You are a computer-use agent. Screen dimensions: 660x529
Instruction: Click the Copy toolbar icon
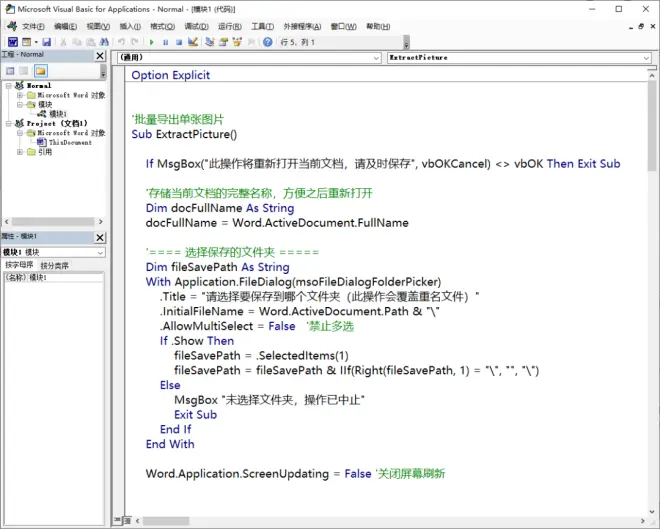pyautogui.click(x=77, y=42)
